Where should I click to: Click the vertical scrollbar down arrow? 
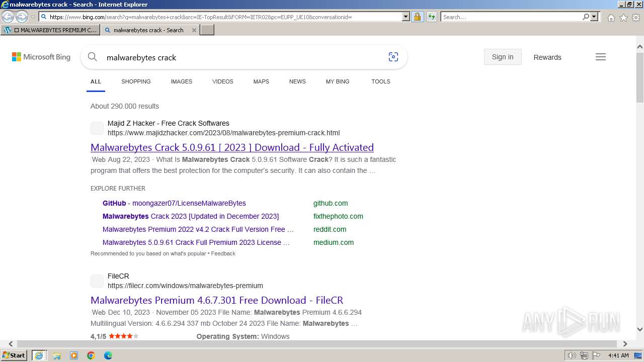[x=639, y=329]
